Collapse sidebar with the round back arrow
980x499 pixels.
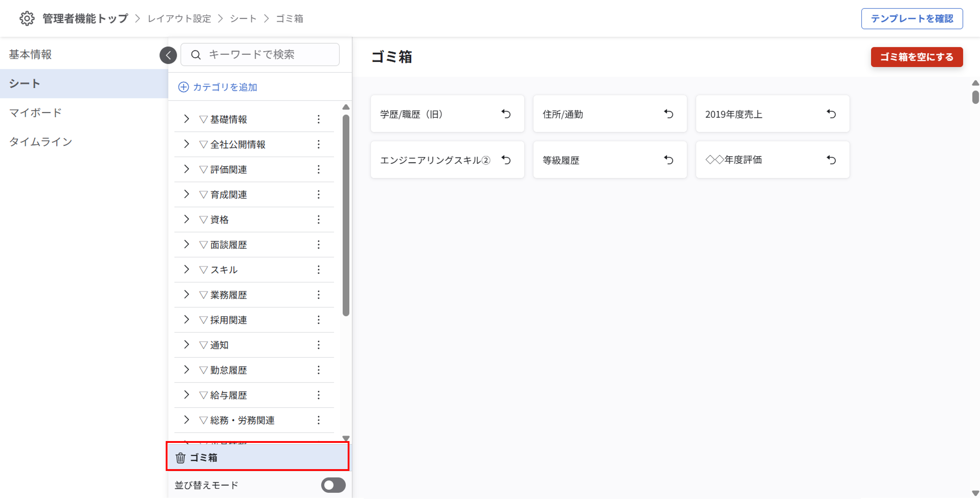pyautogui.click(x=168, y=55)
